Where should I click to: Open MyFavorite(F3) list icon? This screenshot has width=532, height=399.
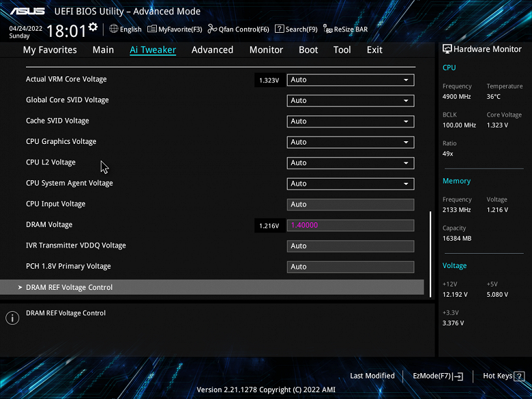pyautogui.click(x=151, y=29)
